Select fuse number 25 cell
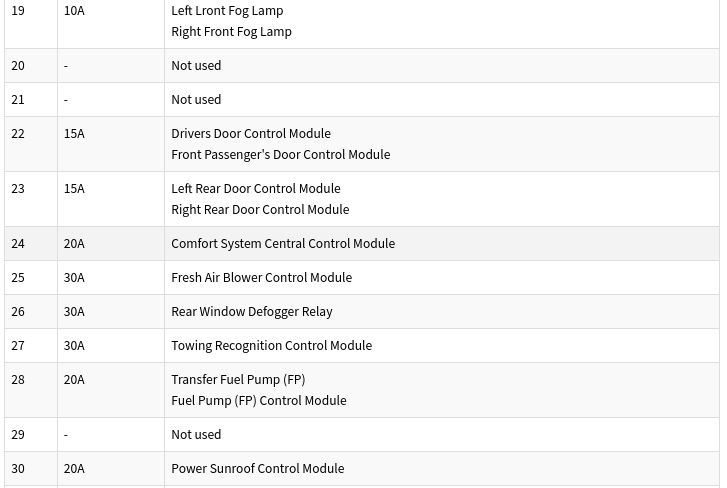Viewport: 727px width, 488px height. point(31,278)
